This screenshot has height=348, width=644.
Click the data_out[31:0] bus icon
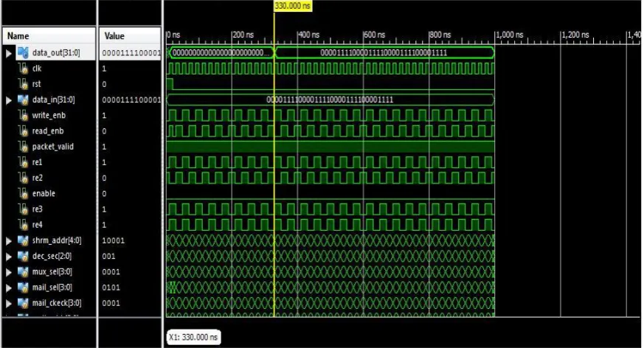pyautogui.click(x=23, y=52)
